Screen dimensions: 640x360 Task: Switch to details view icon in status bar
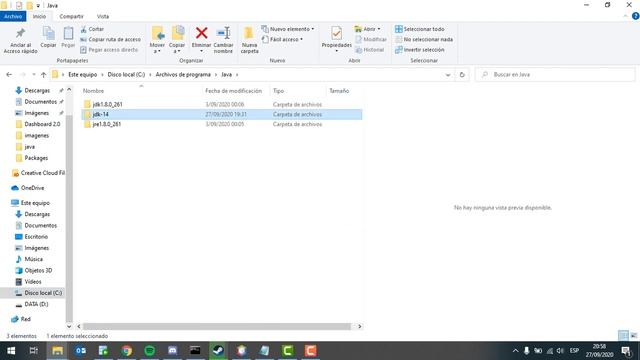623,336
